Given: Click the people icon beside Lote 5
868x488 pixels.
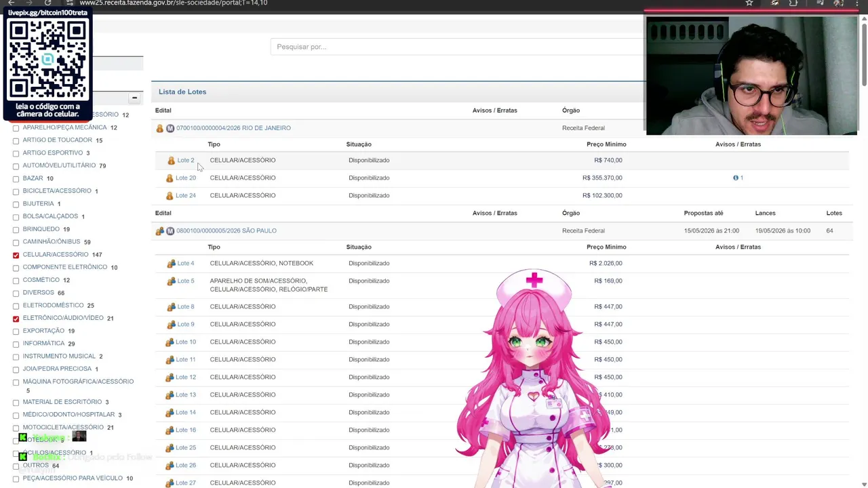Looking at the screenshot, I should click(171, 281).
